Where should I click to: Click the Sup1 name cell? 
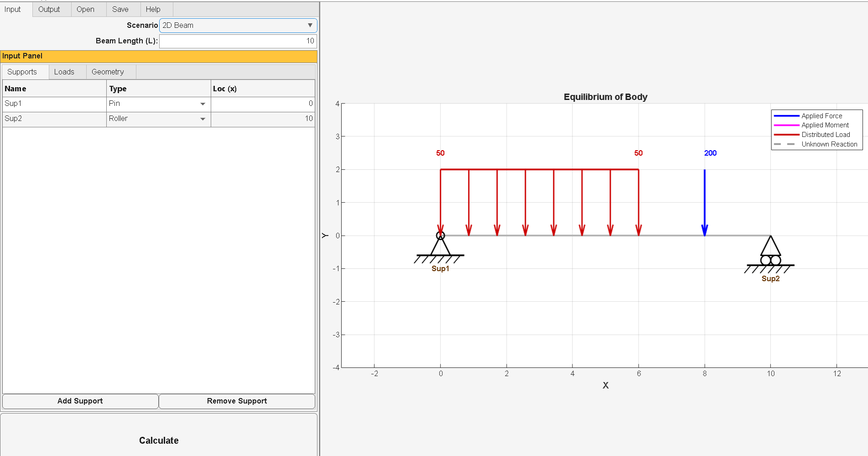coord(54,104)
